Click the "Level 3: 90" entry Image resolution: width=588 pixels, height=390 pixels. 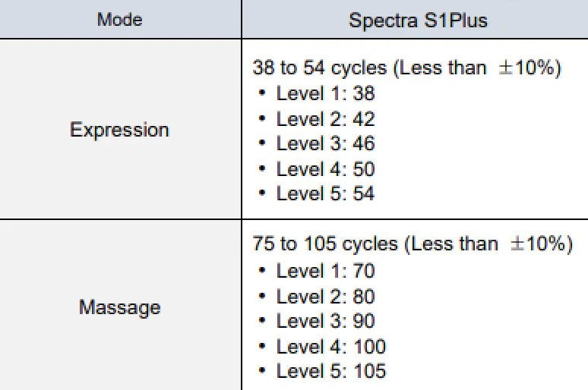pos(325,320)
